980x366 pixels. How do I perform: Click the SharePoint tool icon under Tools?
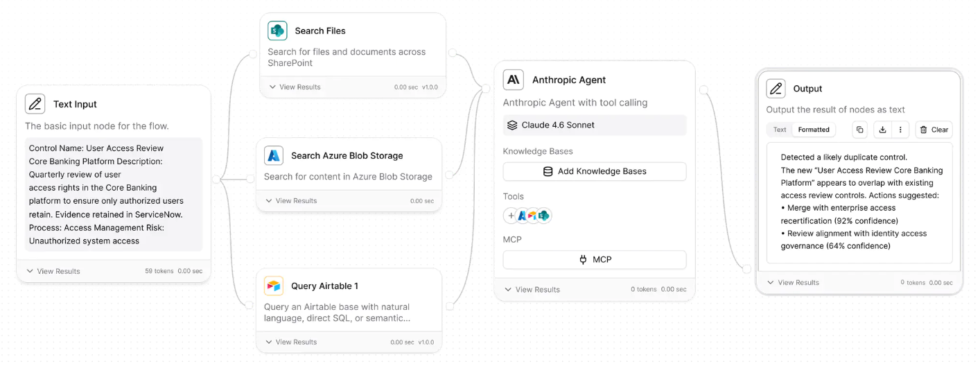(543, 216)
